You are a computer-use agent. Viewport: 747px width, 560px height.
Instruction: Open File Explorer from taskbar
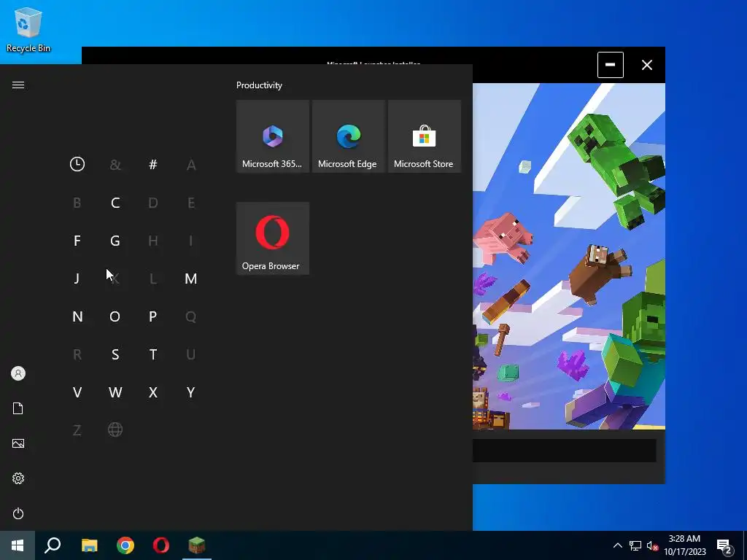89,545
